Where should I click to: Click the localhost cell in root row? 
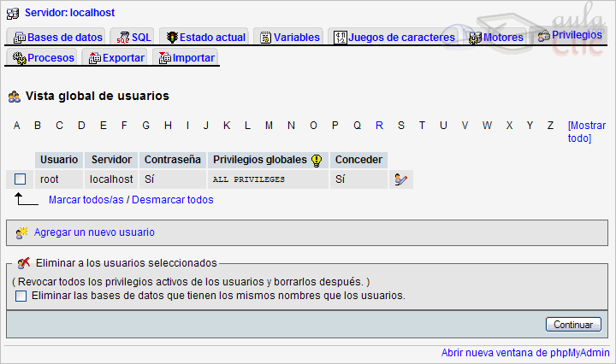pyautogui.click(x=111, y=179)
